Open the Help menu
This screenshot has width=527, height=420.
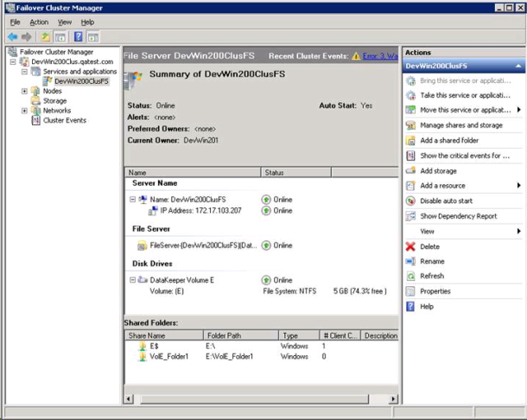[87, 22]
